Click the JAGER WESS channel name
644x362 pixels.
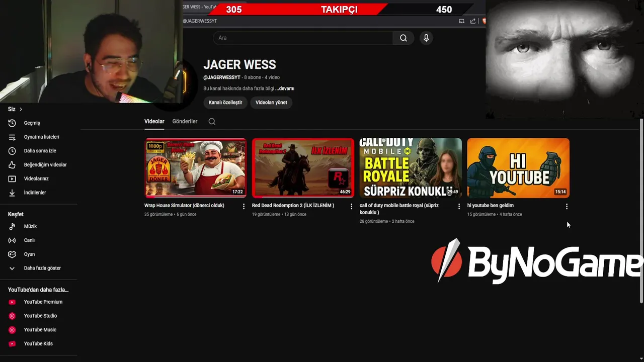click(239, 65)
